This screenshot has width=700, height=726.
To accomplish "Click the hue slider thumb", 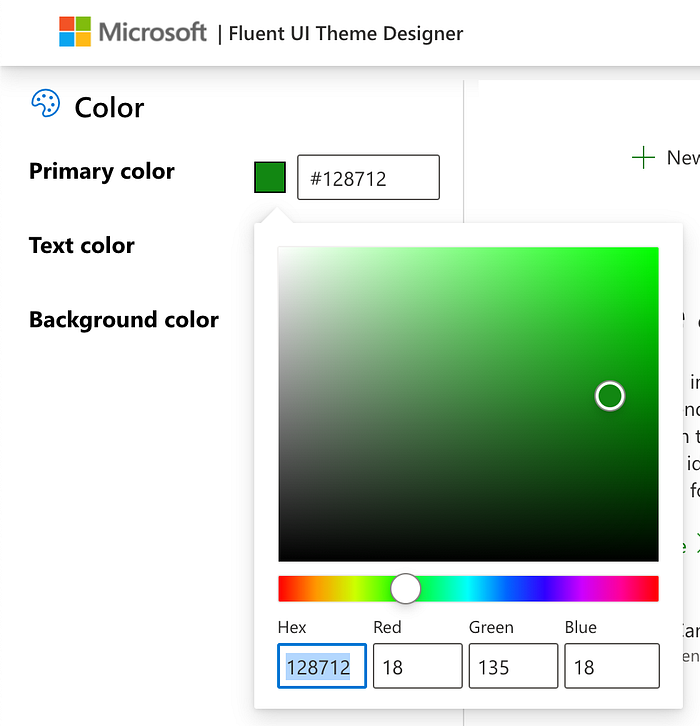I will 405,588.
